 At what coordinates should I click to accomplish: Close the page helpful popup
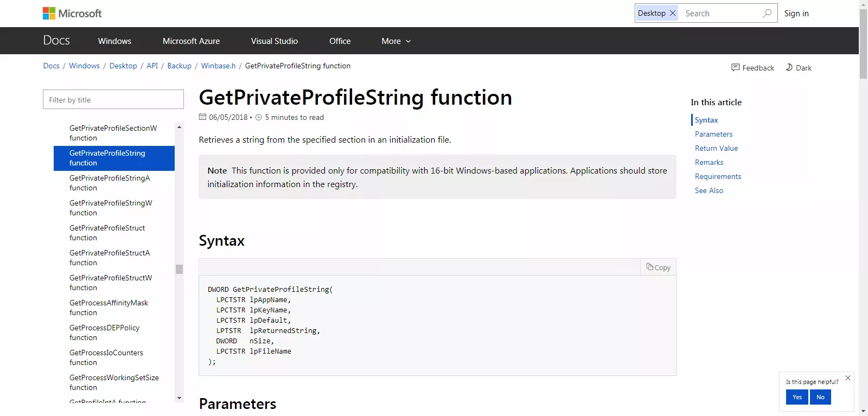848,378
